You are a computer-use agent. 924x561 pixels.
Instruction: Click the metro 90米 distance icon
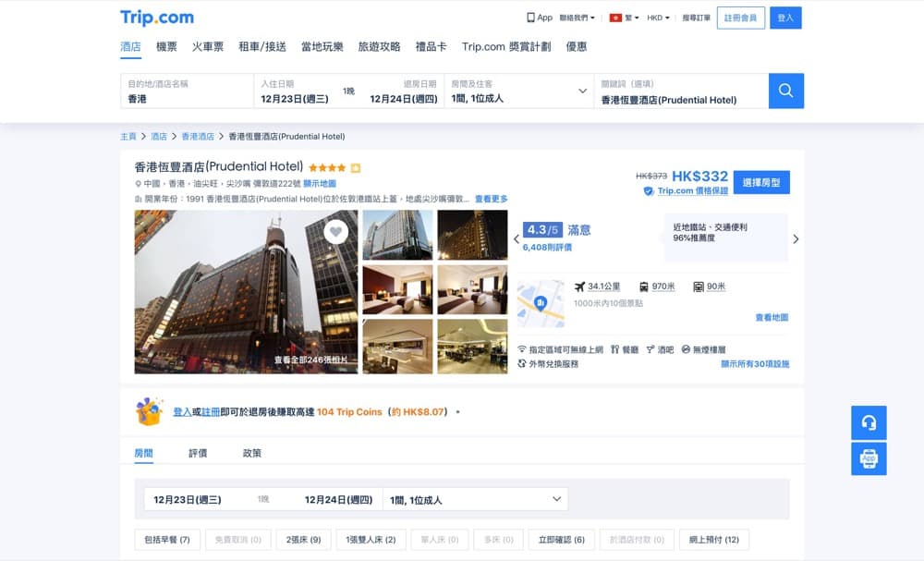(699, 287)
